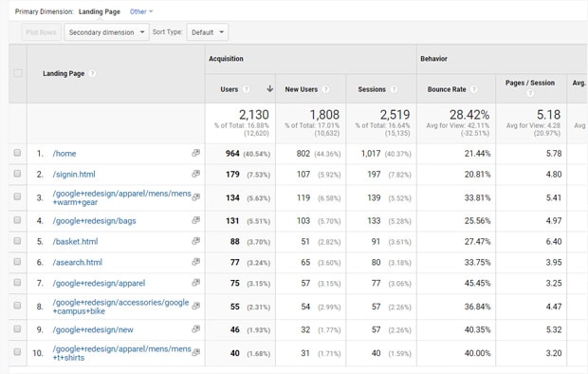
Task: Click the Users descending sort arrow
Action: click(x=269, y=89)
